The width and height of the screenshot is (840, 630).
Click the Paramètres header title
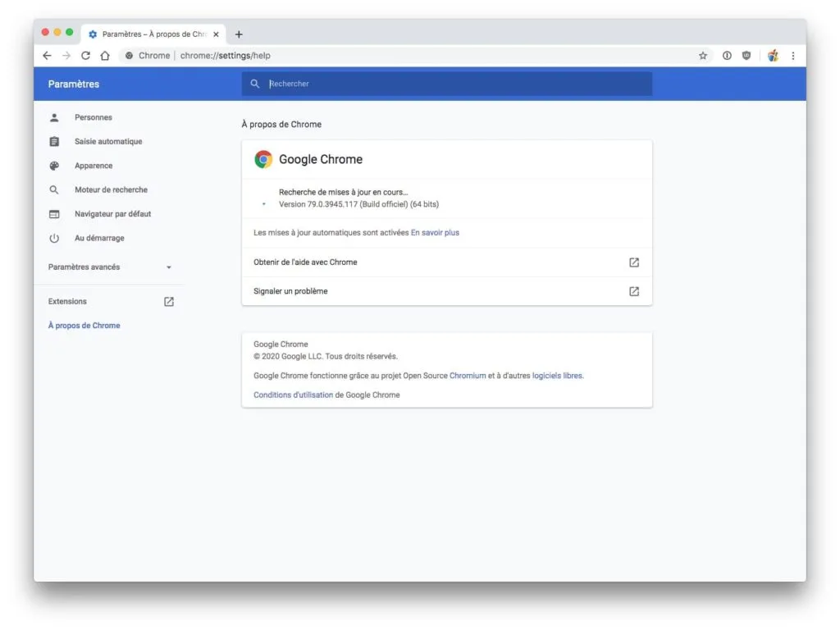coord(73,84)
